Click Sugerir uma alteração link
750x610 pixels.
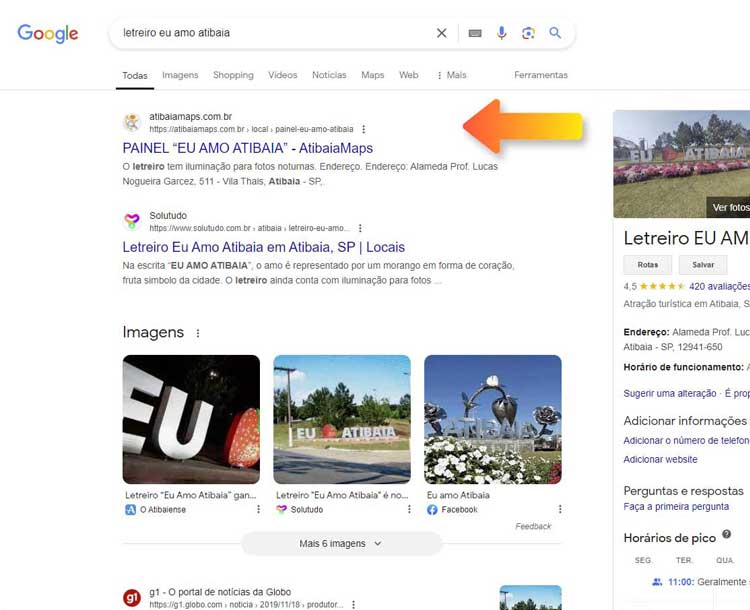click(670, 393)
